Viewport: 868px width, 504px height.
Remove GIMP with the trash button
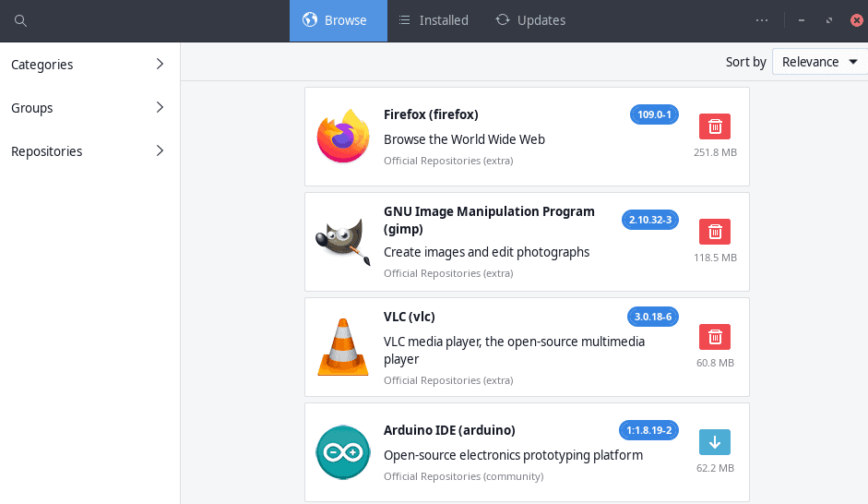(x=715, y=232)
